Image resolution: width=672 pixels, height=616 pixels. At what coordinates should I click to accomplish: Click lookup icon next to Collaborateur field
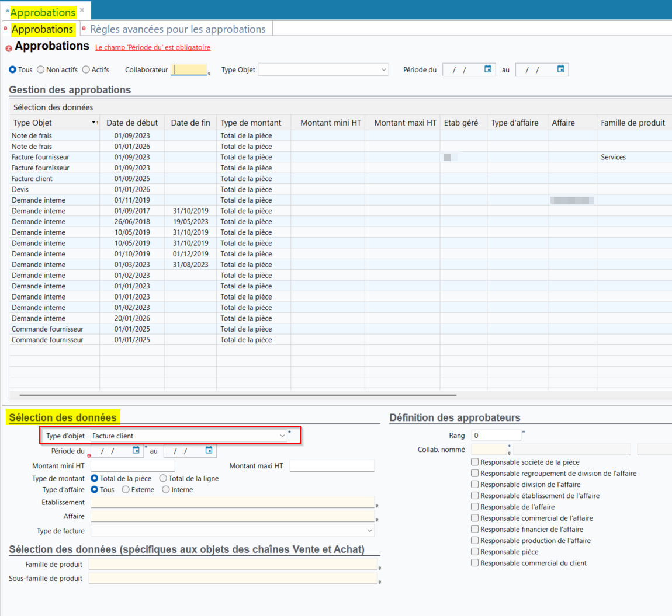click(x=209, y=74)
